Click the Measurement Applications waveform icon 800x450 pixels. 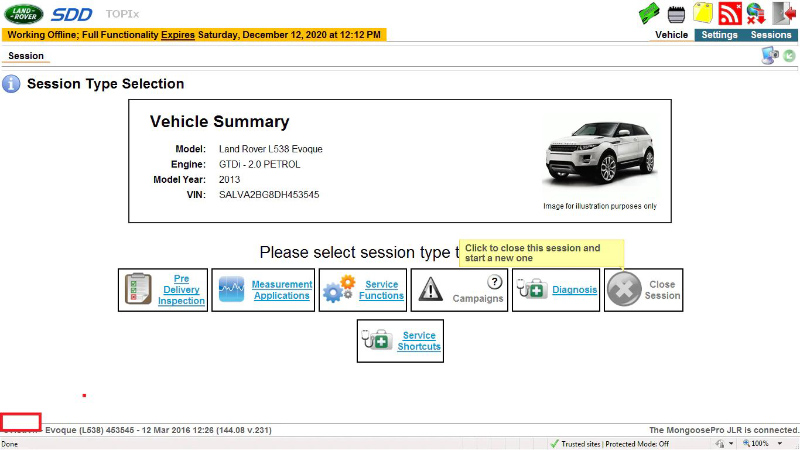(x=231, y=289)
